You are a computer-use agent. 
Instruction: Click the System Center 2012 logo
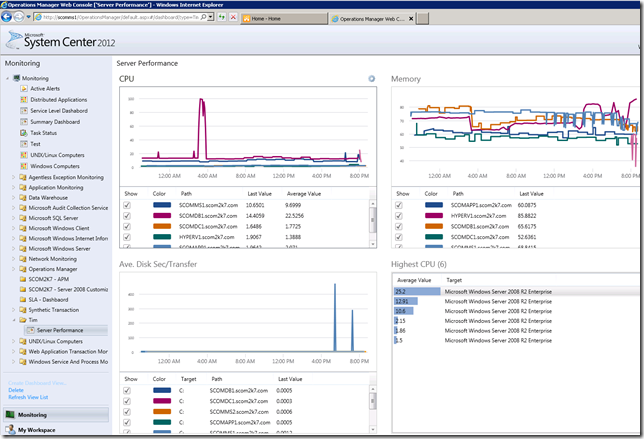61,41
